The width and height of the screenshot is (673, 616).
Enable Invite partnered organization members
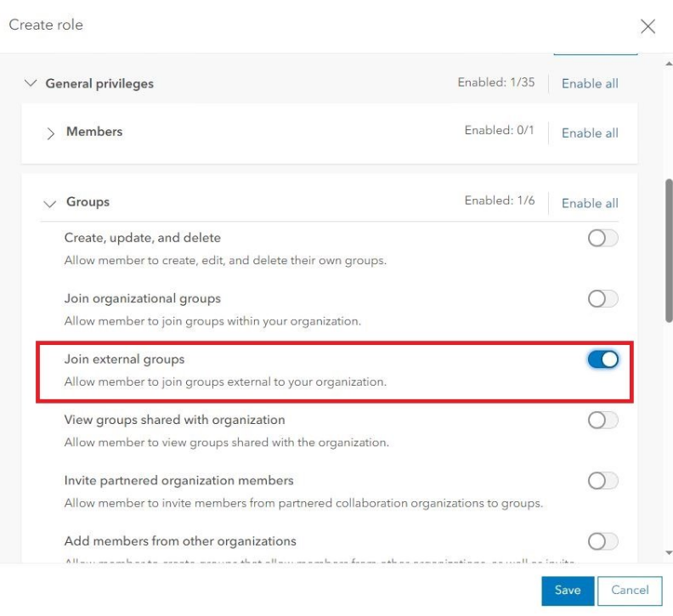coord(602,481)
